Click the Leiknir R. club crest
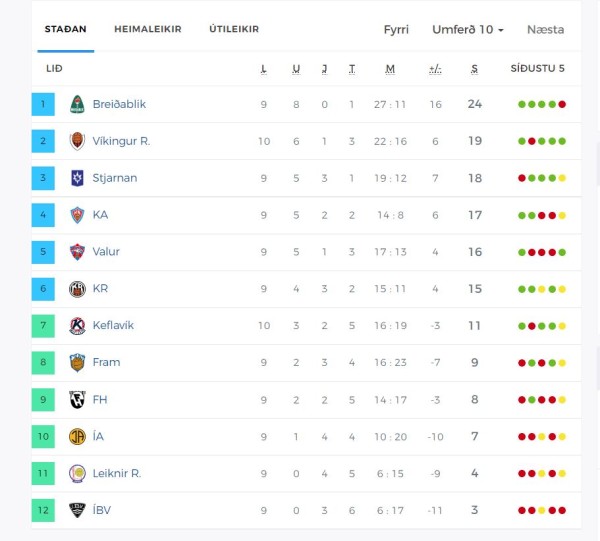Screen dimensions: 600x541 [x=77, y=473]
